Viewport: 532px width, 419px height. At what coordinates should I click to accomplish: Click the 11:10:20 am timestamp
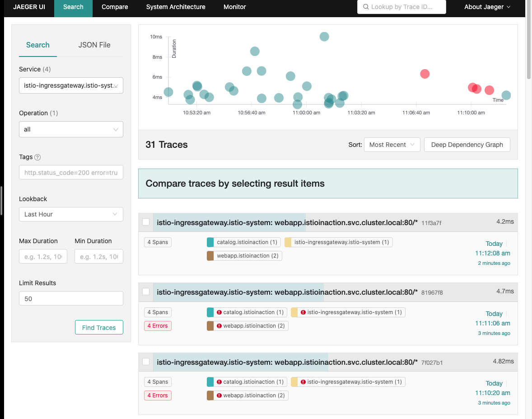pos(493,393)
